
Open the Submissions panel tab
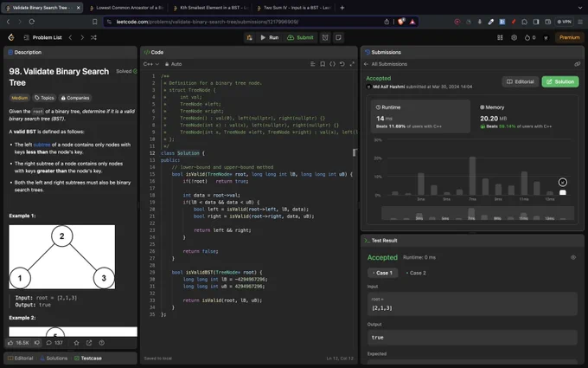click(x=383, y=52)
